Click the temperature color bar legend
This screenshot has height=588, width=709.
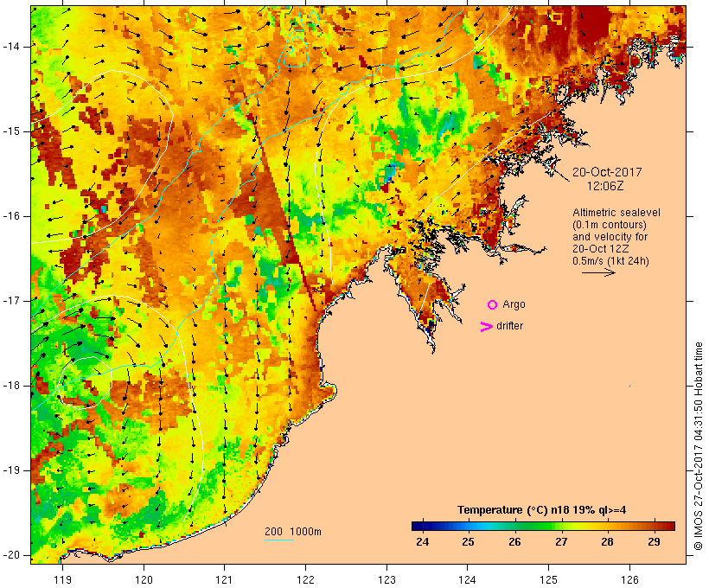click(x=543, y=526)
